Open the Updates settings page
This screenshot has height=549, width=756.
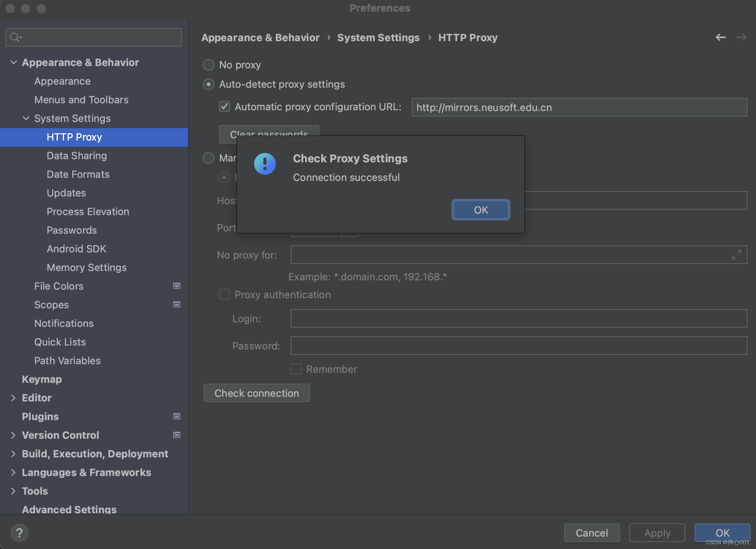coord(66,193)
